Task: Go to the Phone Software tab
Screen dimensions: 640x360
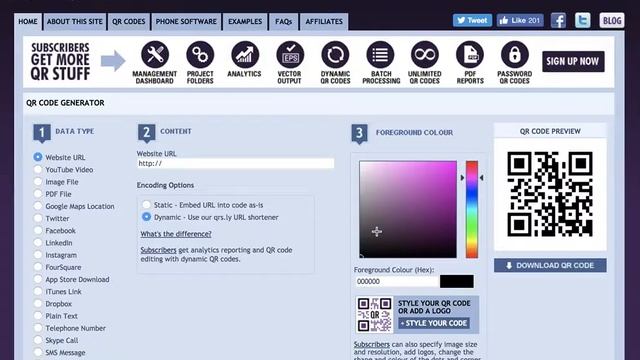Action: pos(186,22)
